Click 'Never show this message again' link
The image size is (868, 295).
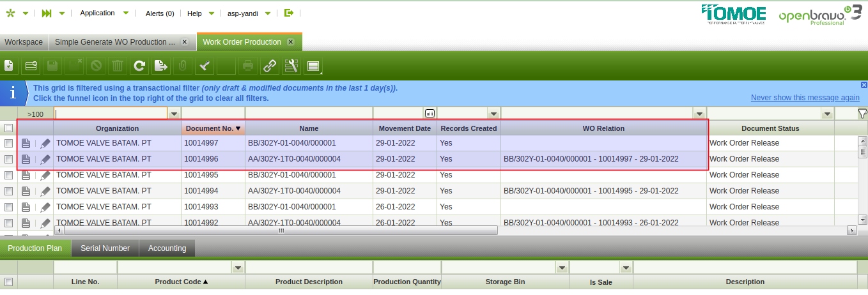(x=805, y=98)
